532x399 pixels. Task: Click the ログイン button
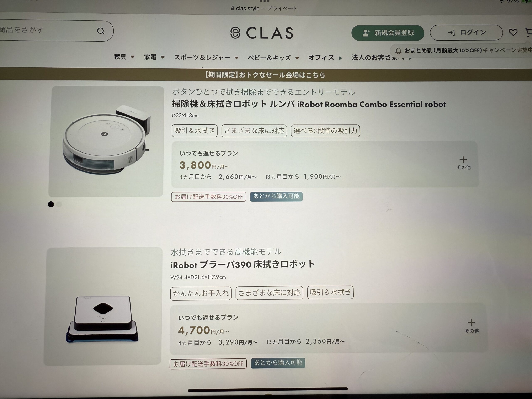pos(466,32)
